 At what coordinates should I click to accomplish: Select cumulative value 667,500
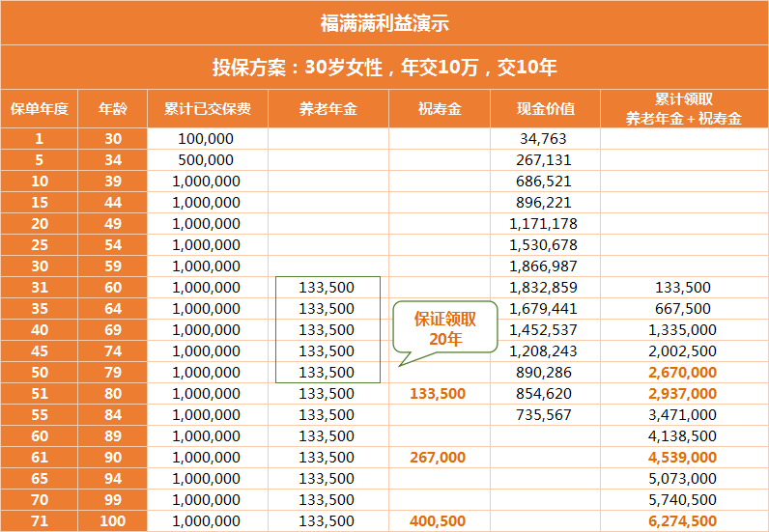683,309
